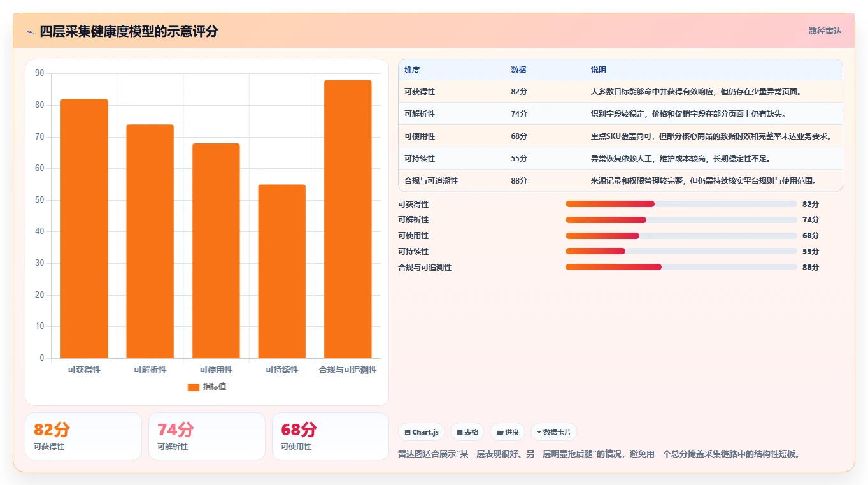The width and height of the screenshot is (868, 485).
Task: Click the orange 指标值 legend color box
Action: click(x=194, y=387)
